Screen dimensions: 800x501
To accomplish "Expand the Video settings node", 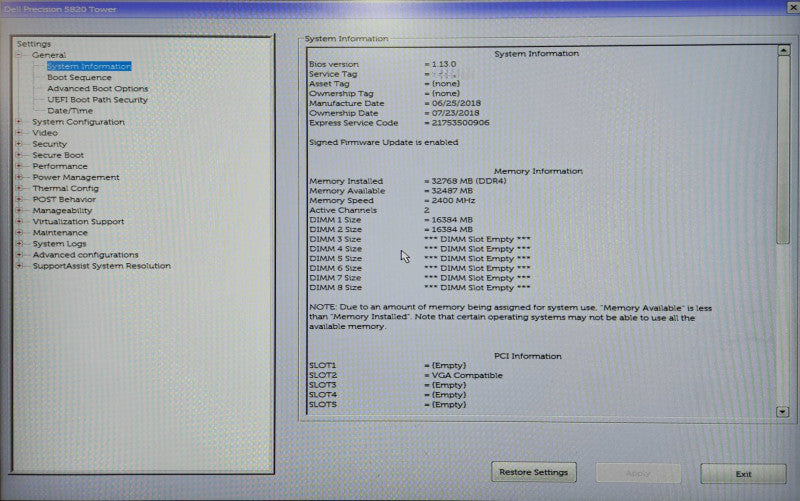I will point(19,133).
